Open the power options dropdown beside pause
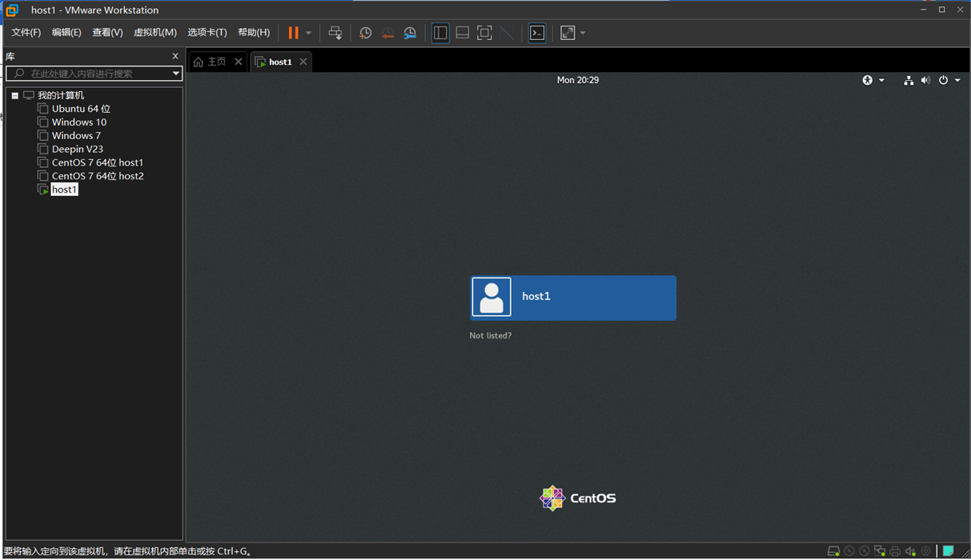The image size is (971, 560). (x=308, y=33)
